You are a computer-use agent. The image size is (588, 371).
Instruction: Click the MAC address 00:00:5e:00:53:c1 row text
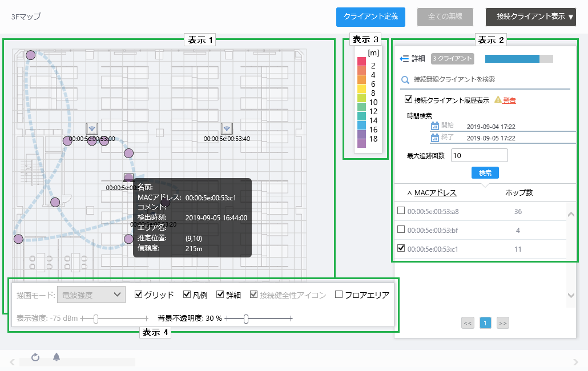432,249
